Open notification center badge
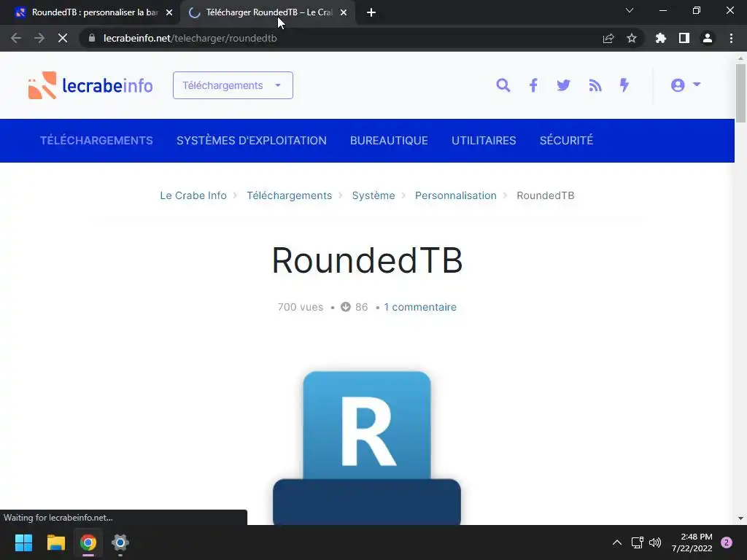Image resolution: width=747 pixels, height=560 pixels. [727, 542]
